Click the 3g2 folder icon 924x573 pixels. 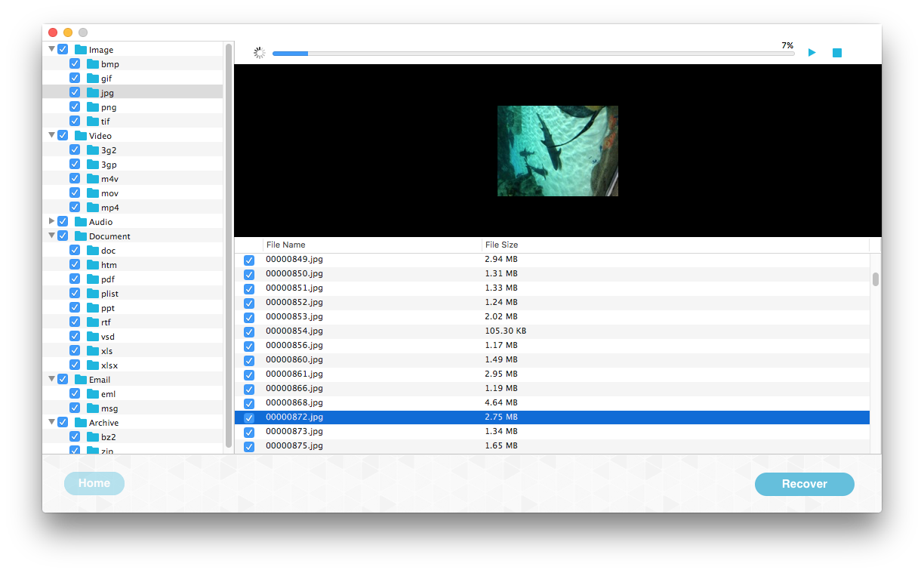93,150
